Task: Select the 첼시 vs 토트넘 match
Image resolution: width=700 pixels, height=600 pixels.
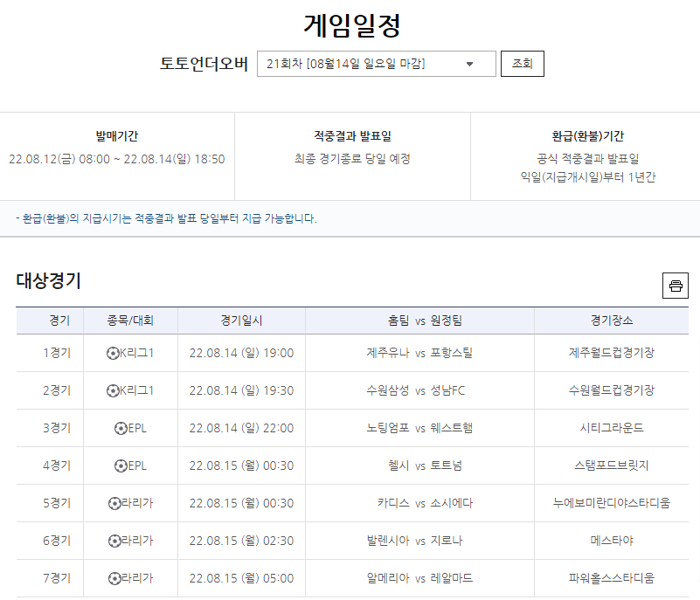Action: [425, 466]
